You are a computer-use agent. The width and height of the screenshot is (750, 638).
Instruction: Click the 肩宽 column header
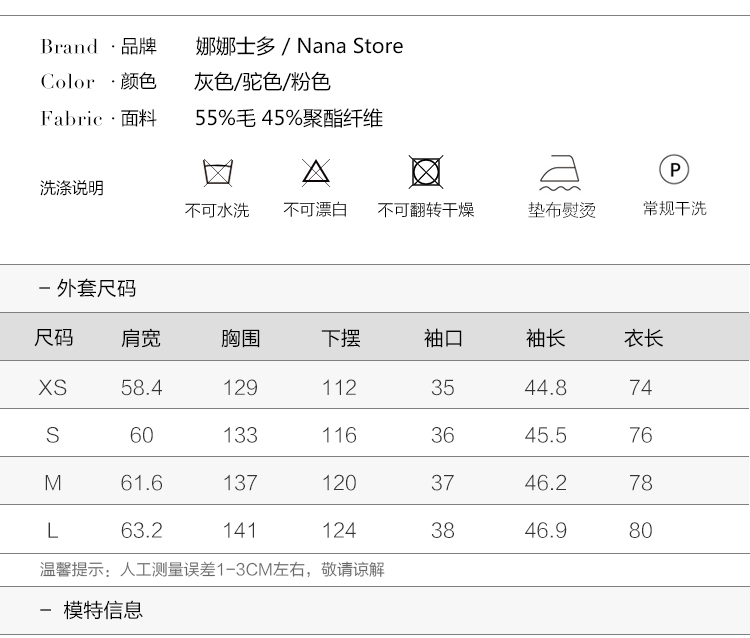(140, 338)
